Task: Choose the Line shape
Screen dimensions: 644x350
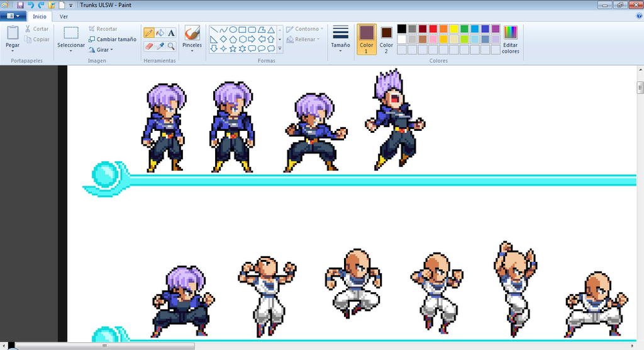Action: [x=214, y=30]
